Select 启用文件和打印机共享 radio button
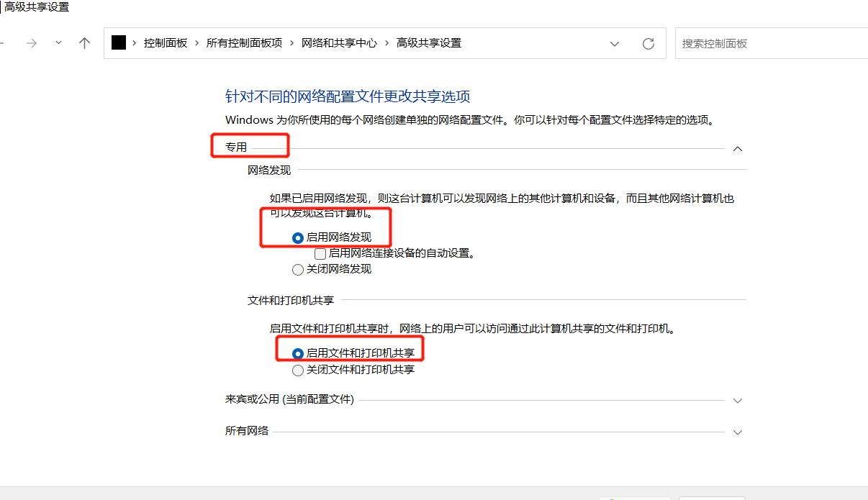 [298, 353]
